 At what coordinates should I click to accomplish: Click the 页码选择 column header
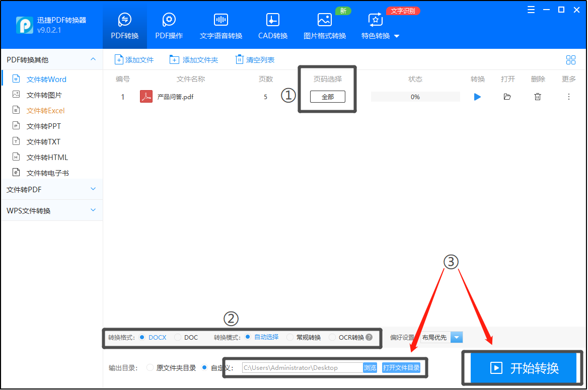[x=328, y=79]
